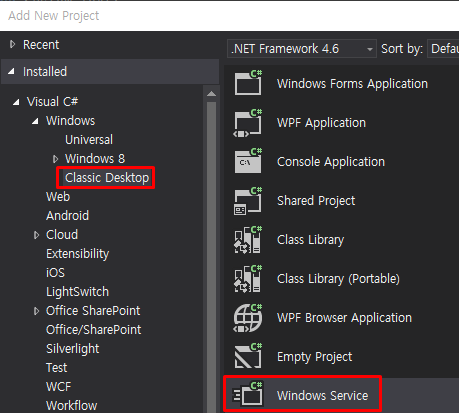
Task: Select the Recent category
Action: tap(41, 44)
